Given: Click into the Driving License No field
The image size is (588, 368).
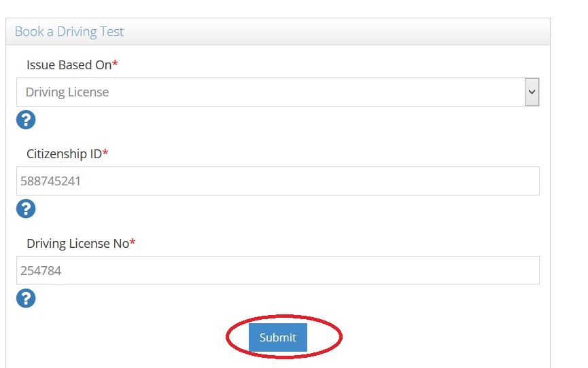Looking at the screenshot, I should pyautogui.click(x=277, y=270).
